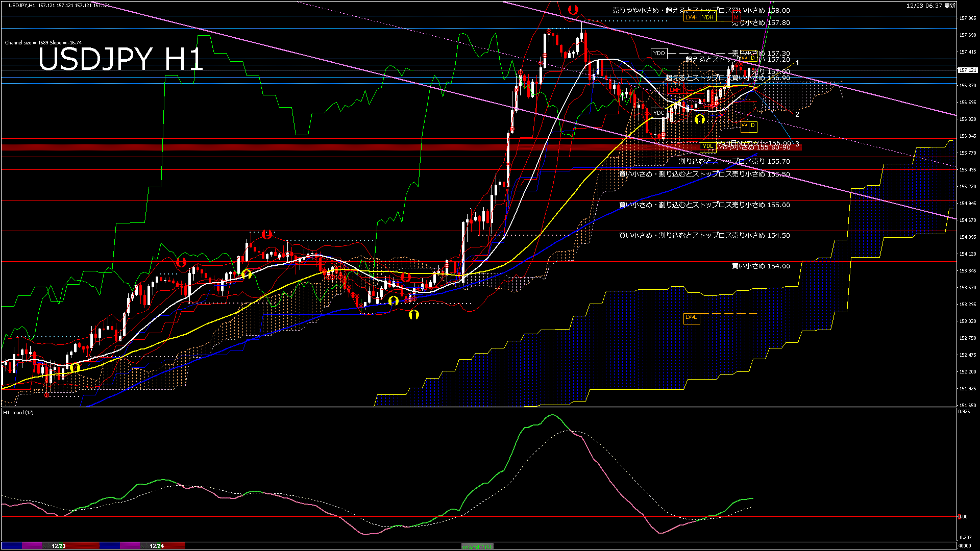Click the 12/23 06:37 更新 timestamp
980x551 pixels.
point(931,6)
